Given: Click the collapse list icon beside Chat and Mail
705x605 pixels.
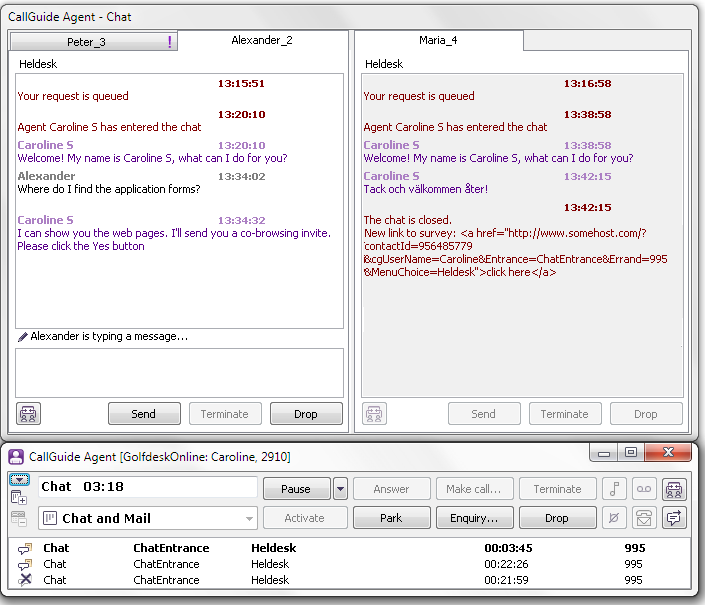Looking at the screenshot, I should tap(19, 519).
